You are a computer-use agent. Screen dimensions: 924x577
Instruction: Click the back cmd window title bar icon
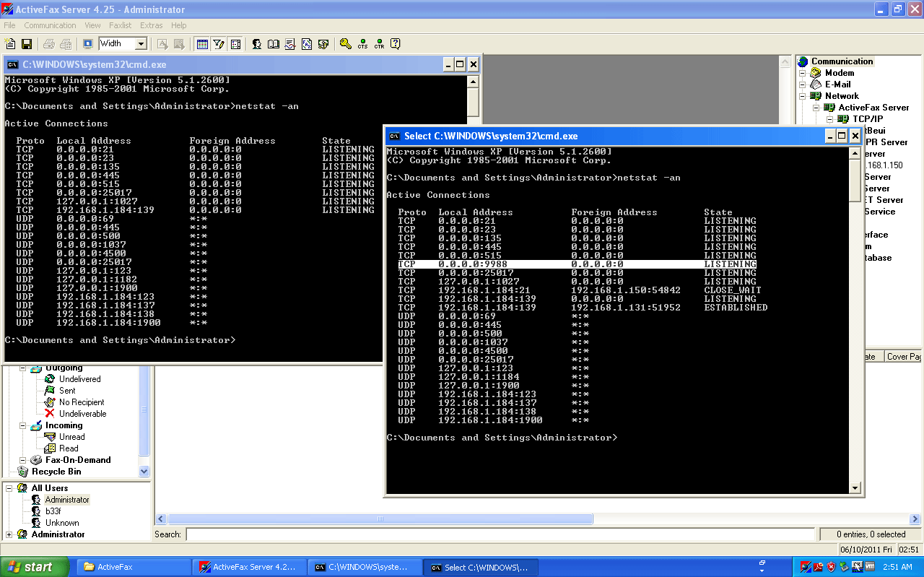pos(12,64)
